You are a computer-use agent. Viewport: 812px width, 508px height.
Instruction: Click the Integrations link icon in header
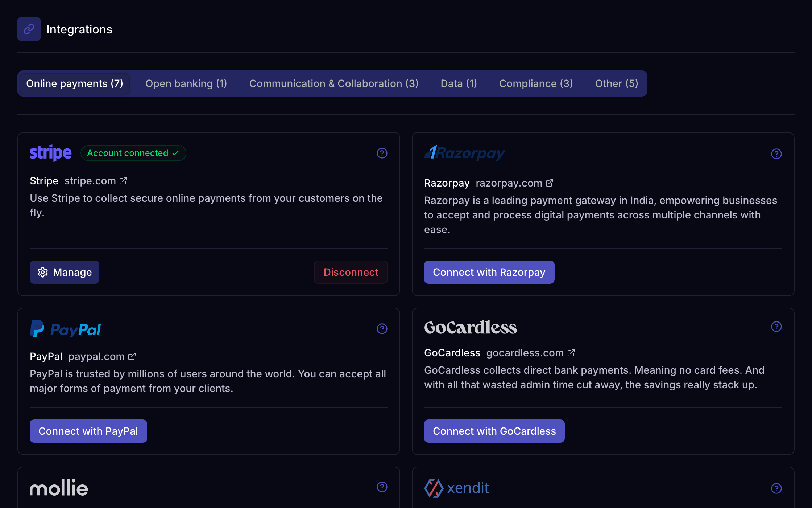click(29, 29)
